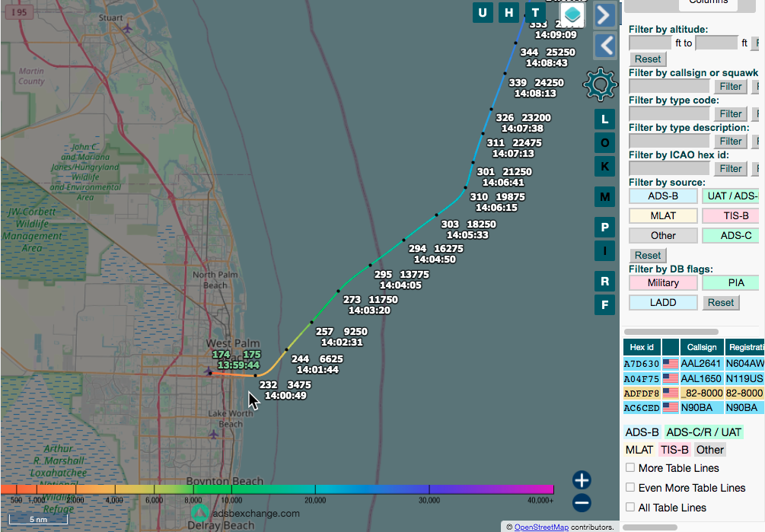
Task: Apply the ICAO hex id Filter button
Action: [730, 168]
